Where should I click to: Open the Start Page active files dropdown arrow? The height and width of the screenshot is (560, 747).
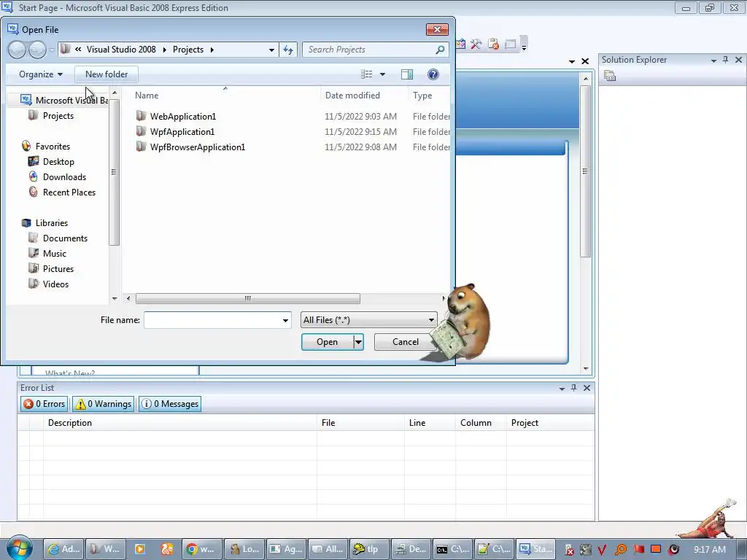(x=572, y=61)
